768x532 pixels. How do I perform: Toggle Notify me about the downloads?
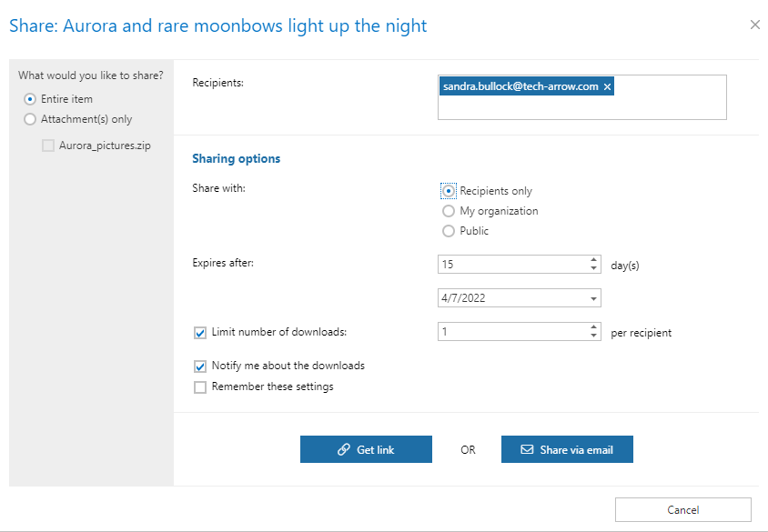200,366
